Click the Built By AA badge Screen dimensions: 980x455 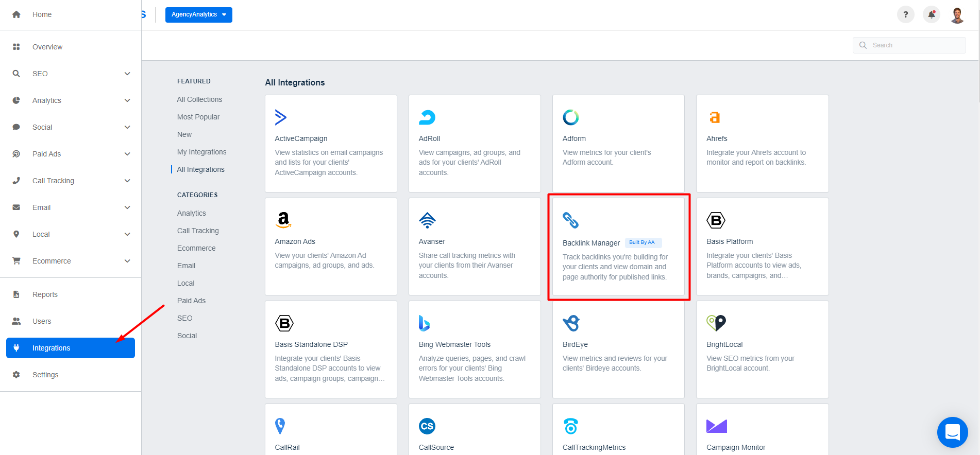pos(643,242)
